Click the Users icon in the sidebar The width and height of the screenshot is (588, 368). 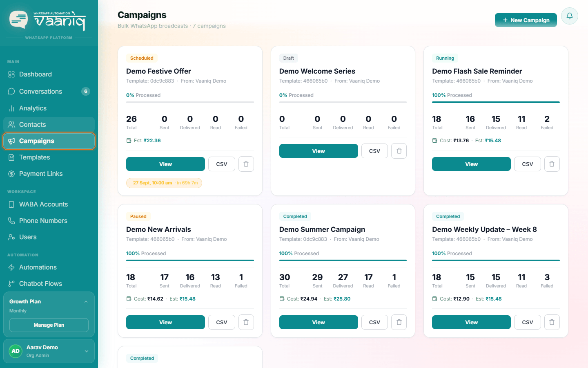11,237
